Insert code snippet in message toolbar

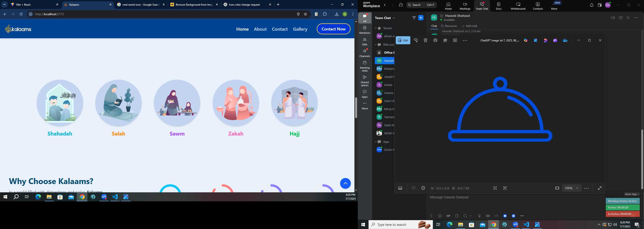[x=496, y=216]
